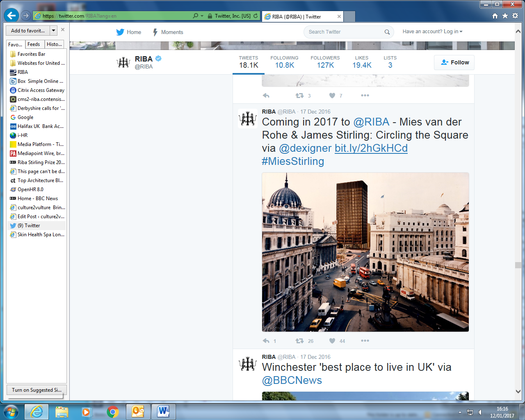Click the browser forward arrow button

(x=26, y=16)
